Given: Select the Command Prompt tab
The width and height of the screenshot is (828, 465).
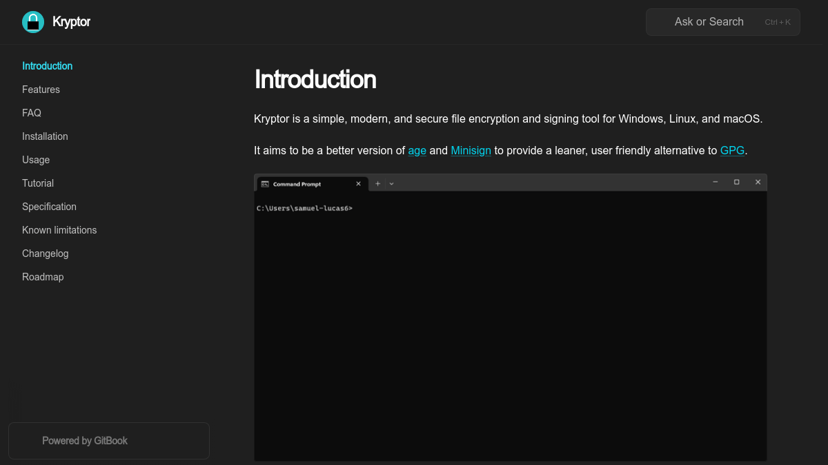Looking at the screenshot, I should tap(312, 184).
